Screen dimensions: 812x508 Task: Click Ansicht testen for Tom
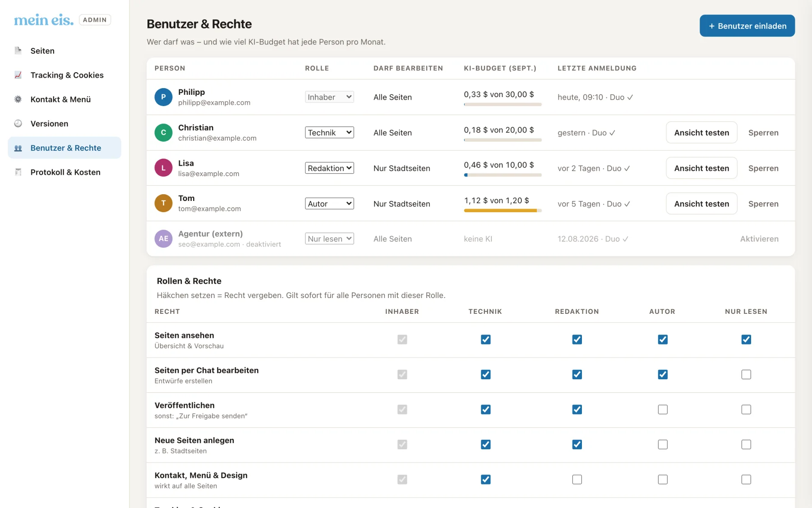pos(701,204)
